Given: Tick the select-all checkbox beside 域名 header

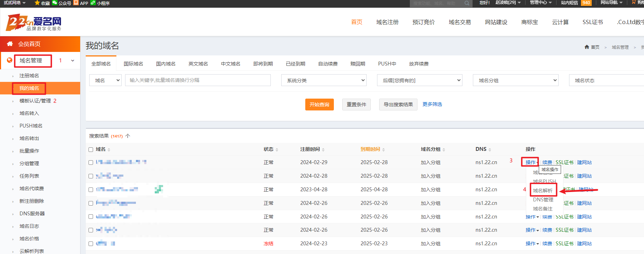Looking at the screenshot, I should 91,149.
